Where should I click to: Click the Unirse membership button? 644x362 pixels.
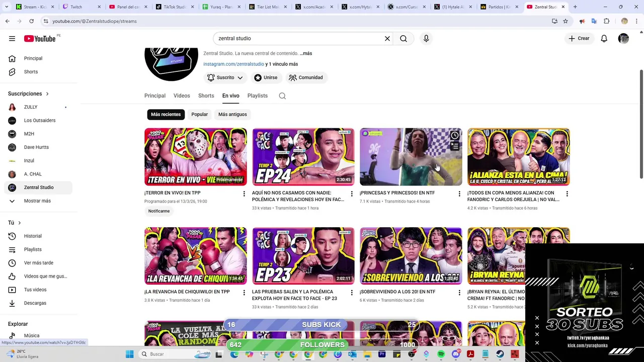266,77
